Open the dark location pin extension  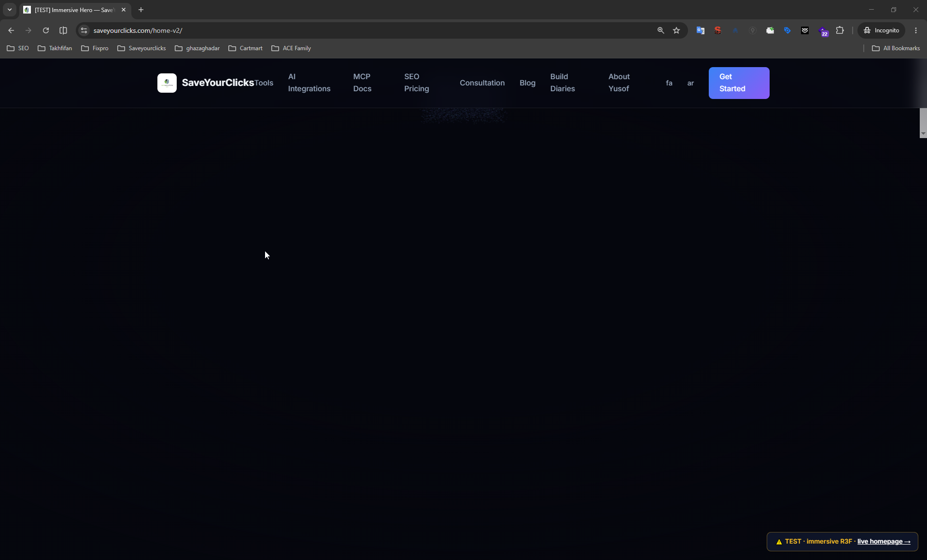753,30
